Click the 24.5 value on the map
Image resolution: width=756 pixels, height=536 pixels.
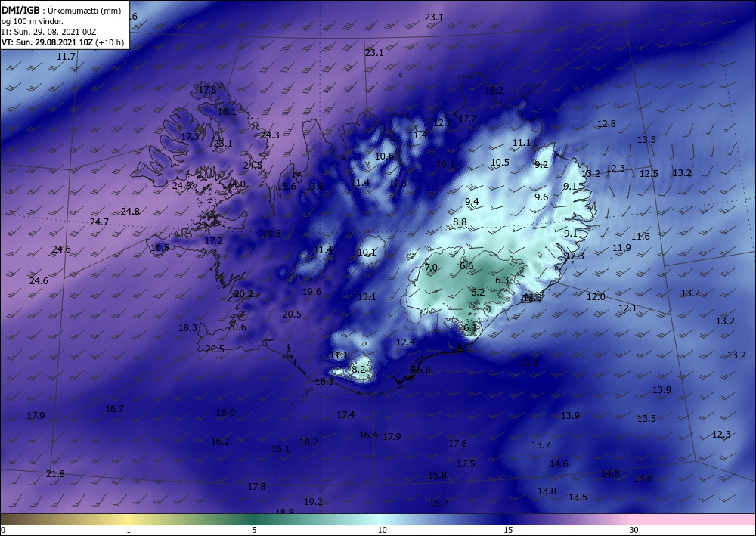pos(253,166)
